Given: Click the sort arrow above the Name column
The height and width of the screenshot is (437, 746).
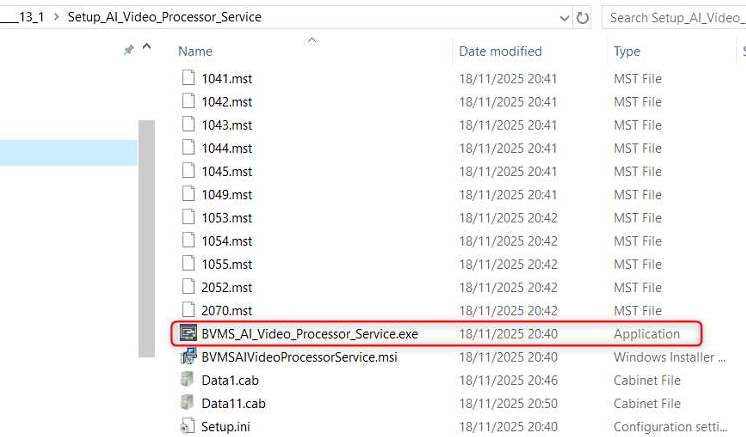Looking at the screenshot, I should point(312,40).
